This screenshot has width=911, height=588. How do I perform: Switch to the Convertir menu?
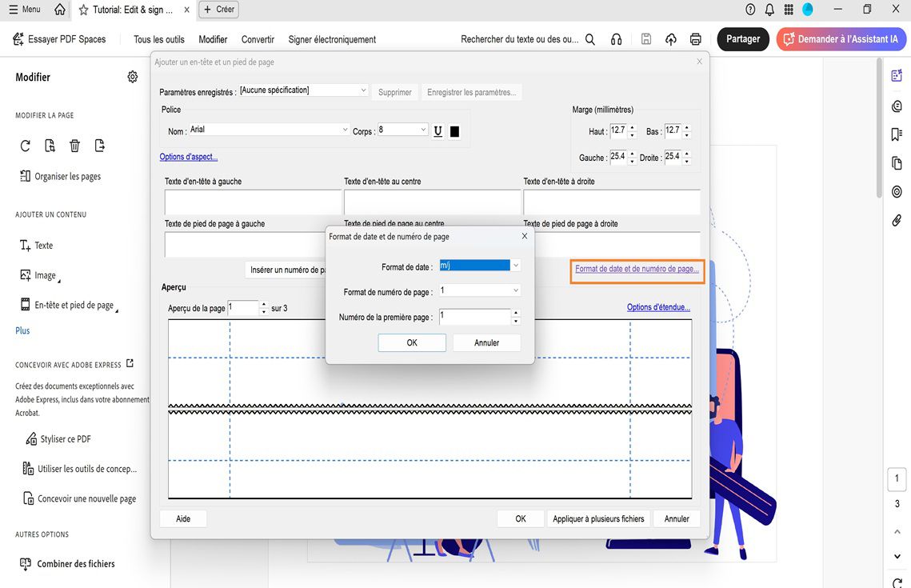click(258, 38)
